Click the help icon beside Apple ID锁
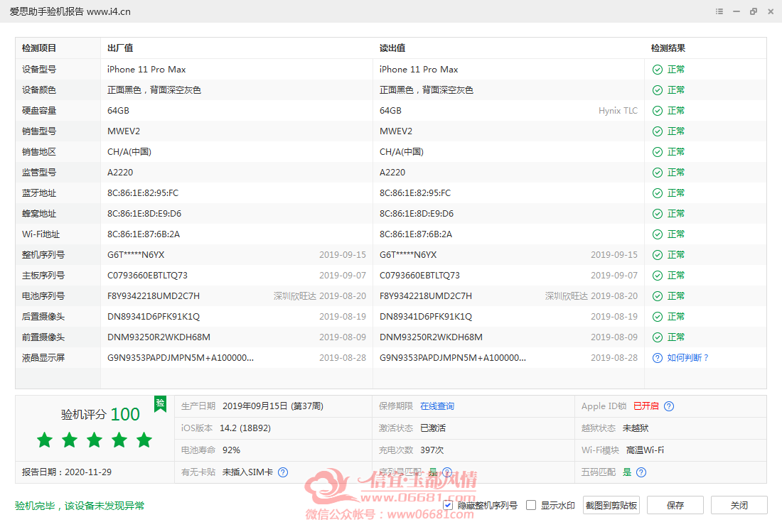Image resolution: width=782 pixels, height=532 pixels. pyautogui.click(x=669, y=406)
